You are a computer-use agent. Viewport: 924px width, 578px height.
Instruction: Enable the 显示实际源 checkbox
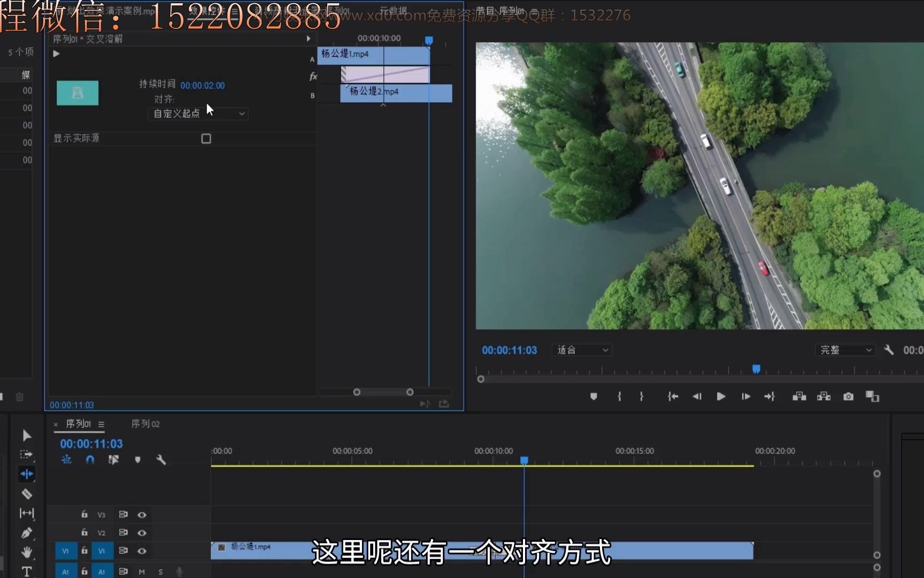point(206,139)
